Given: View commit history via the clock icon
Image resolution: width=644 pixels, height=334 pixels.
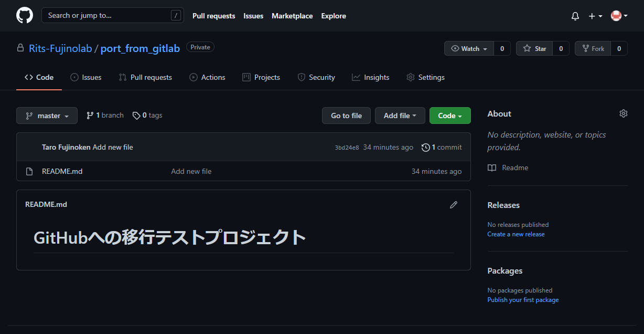Looking at the screenshot, I should click(x=425, y=147).
